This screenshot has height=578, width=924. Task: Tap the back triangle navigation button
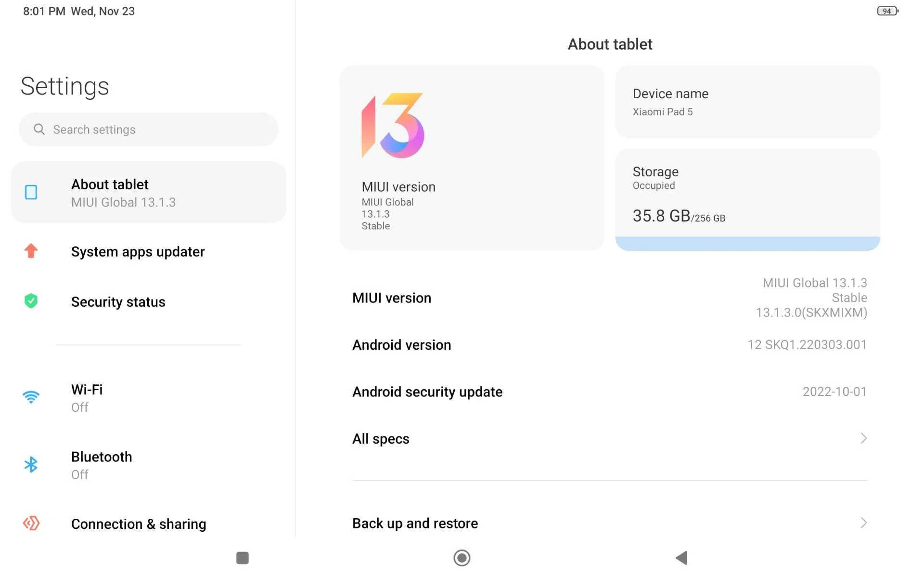[x=681, y=558]
